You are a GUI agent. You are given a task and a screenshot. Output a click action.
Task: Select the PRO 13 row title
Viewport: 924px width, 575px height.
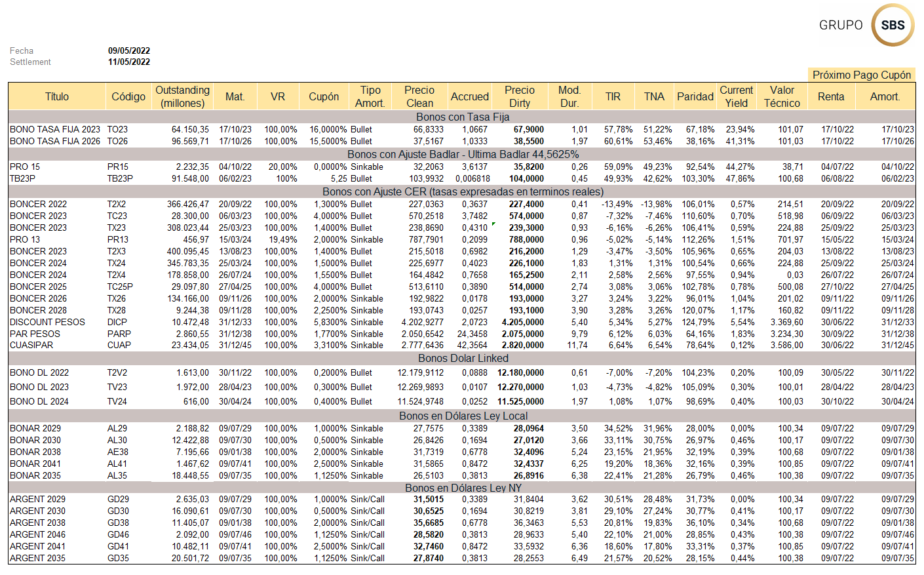25,239
